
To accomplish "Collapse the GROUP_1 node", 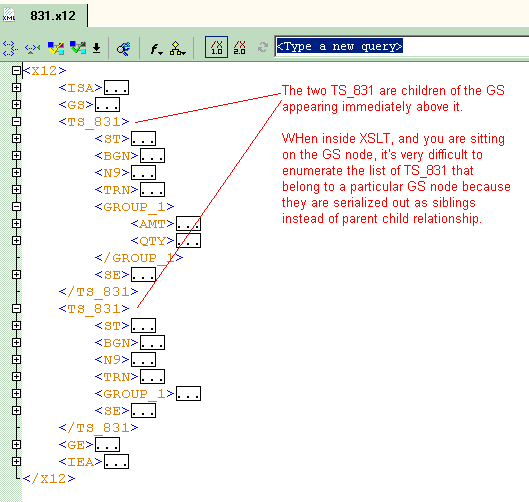I will pos(16,206).
